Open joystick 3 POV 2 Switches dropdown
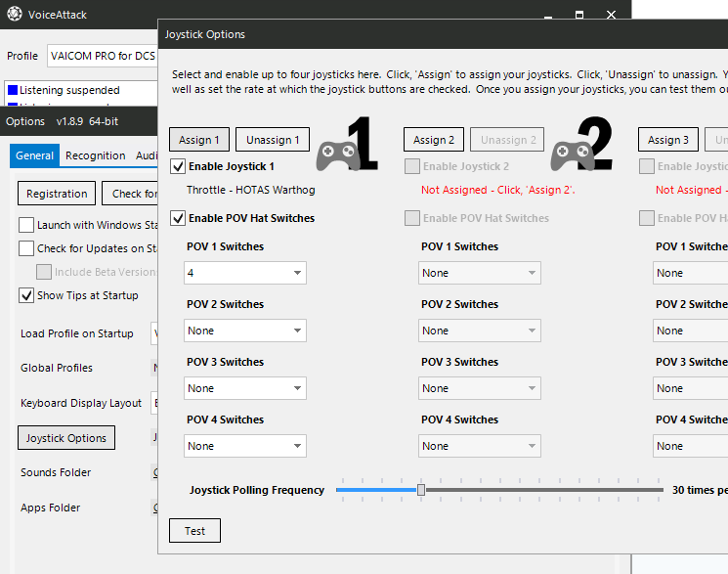Screen dimensions: 728x574 691,331
